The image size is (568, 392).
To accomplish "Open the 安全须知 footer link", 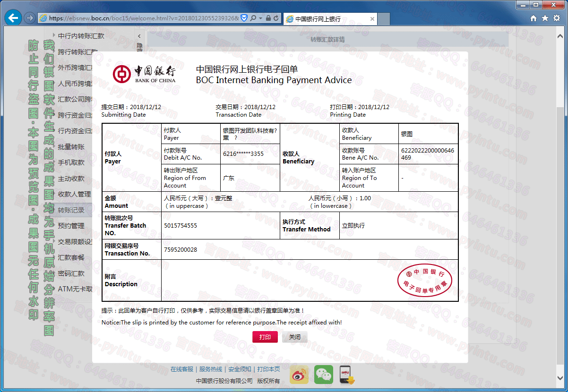I will (x=240, y=369).
